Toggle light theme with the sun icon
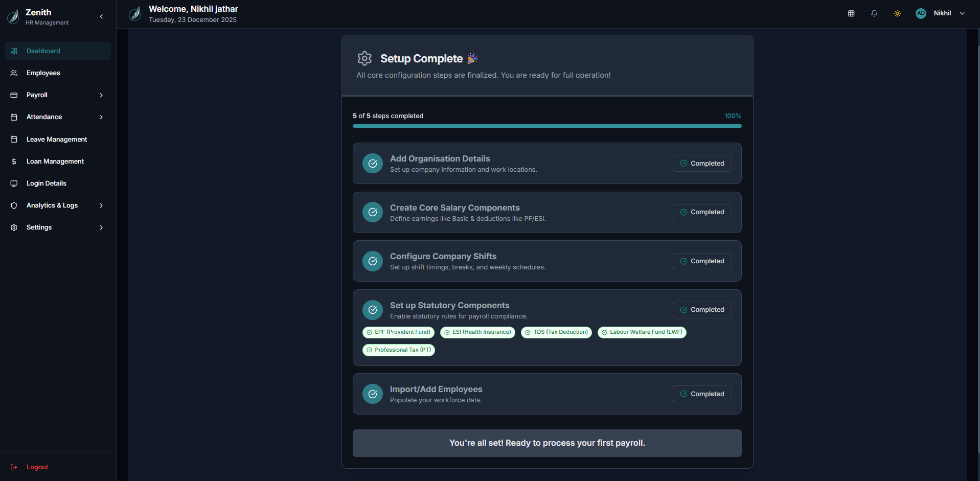The height and width of the screenshot is (481, 980). 897,13
